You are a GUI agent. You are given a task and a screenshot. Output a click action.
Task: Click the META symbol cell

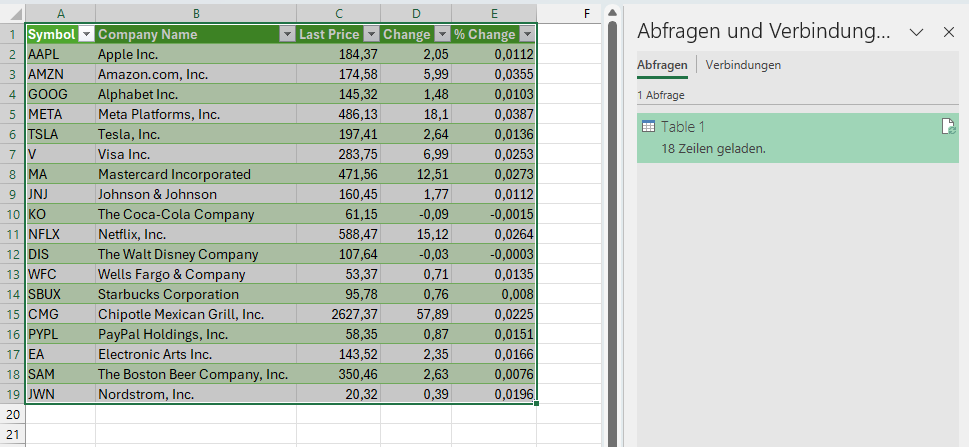coord(61,114)
